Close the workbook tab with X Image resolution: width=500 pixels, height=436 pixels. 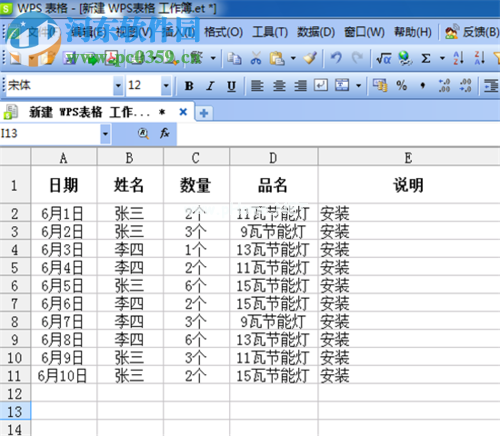tap(183, 112)
